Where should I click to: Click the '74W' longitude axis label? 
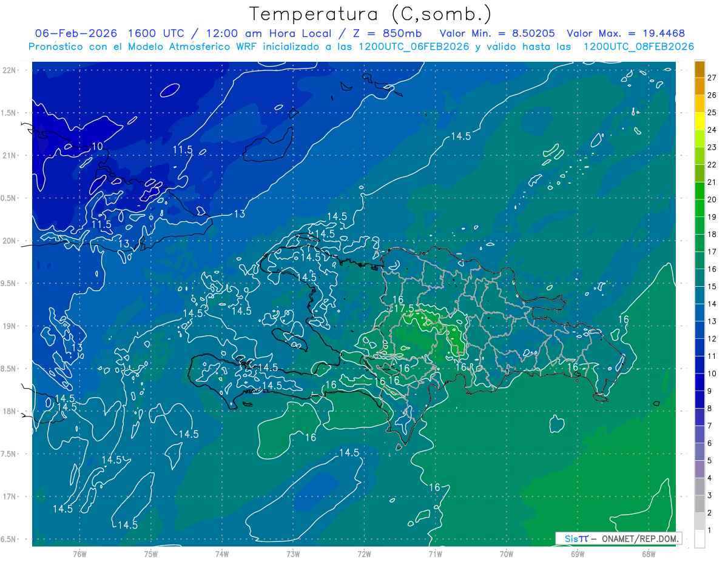(221, 554)
